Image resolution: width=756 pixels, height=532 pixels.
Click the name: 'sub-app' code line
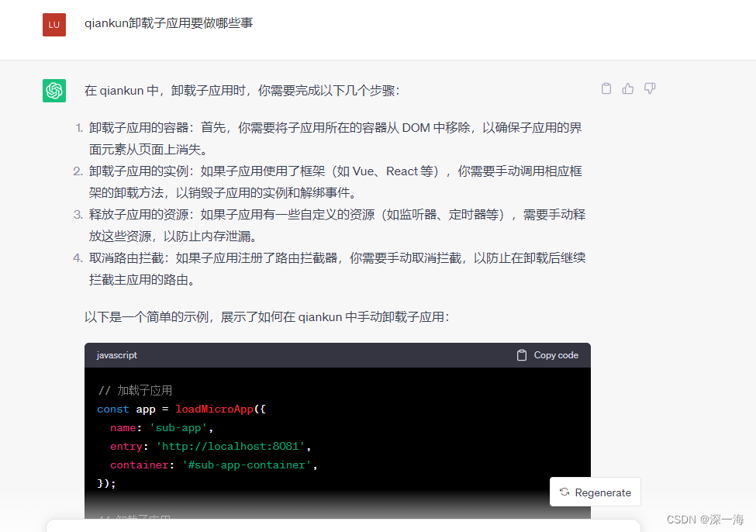(161, 428)
